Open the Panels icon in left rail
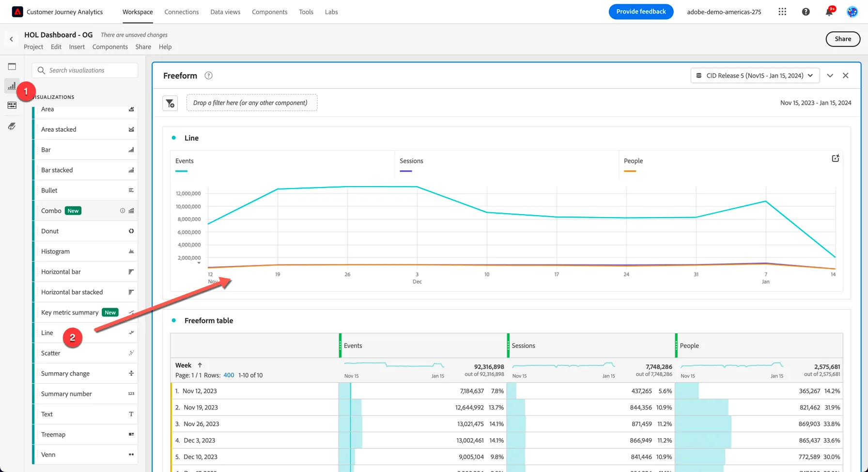The height and width of the screenshot is (472, 868). pos(12,67)
